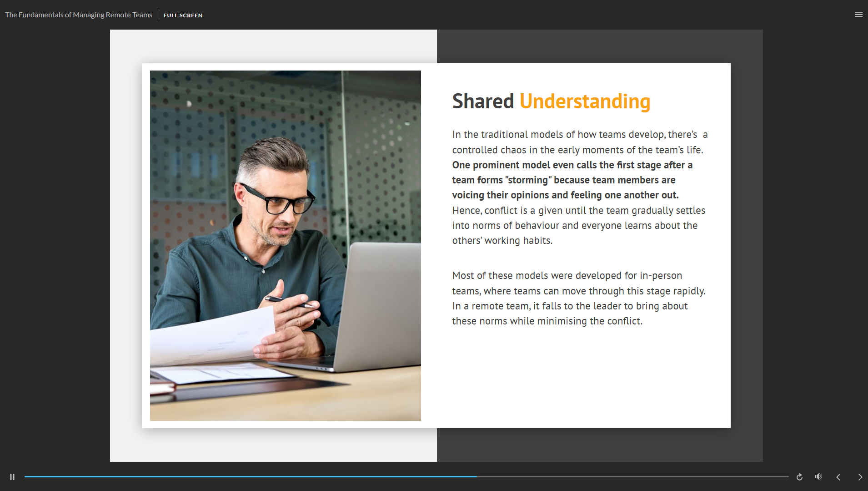
Task: Replay the current slide
Action: pos(799,477)
